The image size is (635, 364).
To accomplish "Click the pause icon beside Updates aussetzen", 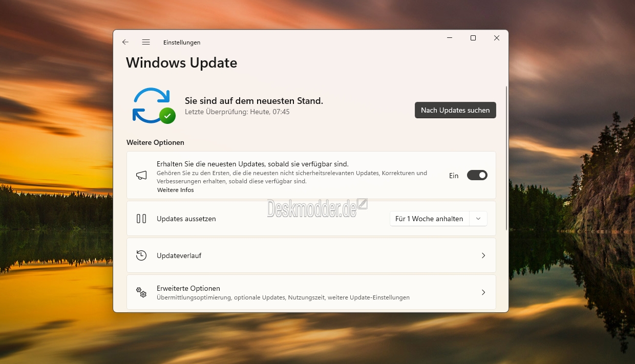I will [x=141, y=219].
